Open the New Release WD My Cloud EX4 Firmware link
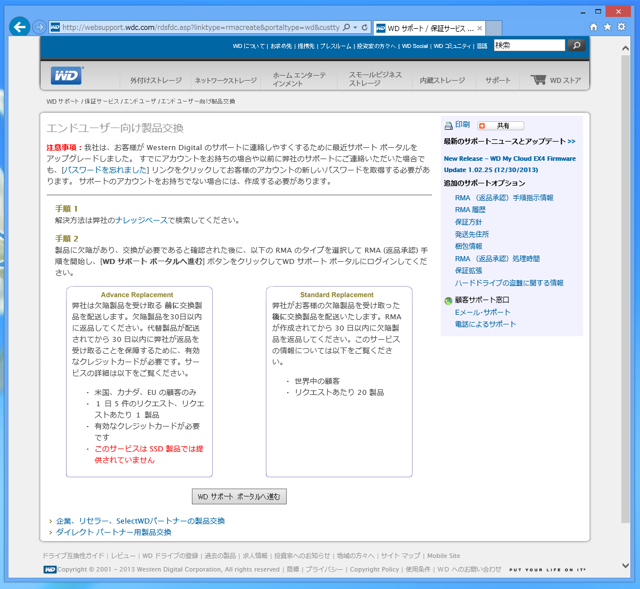The width and height of the screenshot is (640, 589). (x=510, y=164)
